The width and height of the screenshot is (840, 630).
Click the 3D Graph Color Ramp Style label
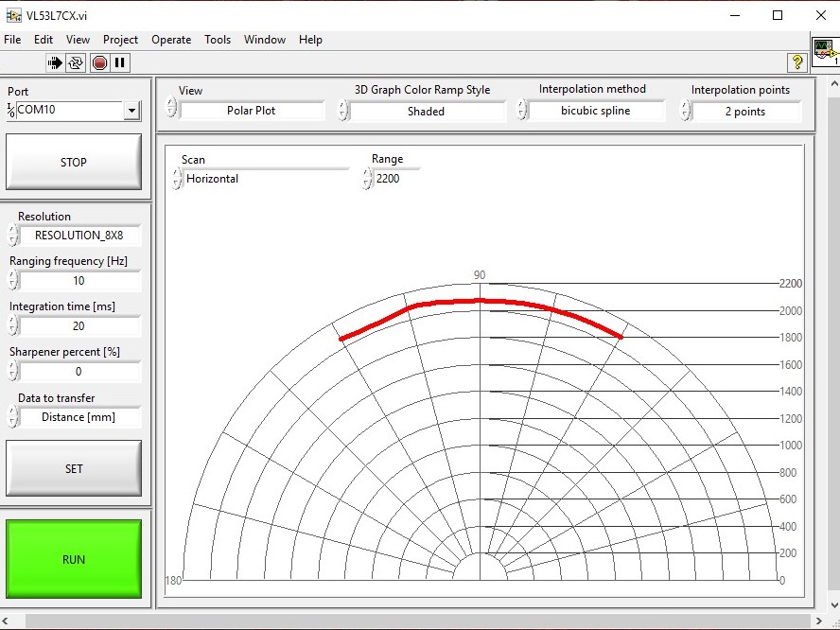[422, 90]
